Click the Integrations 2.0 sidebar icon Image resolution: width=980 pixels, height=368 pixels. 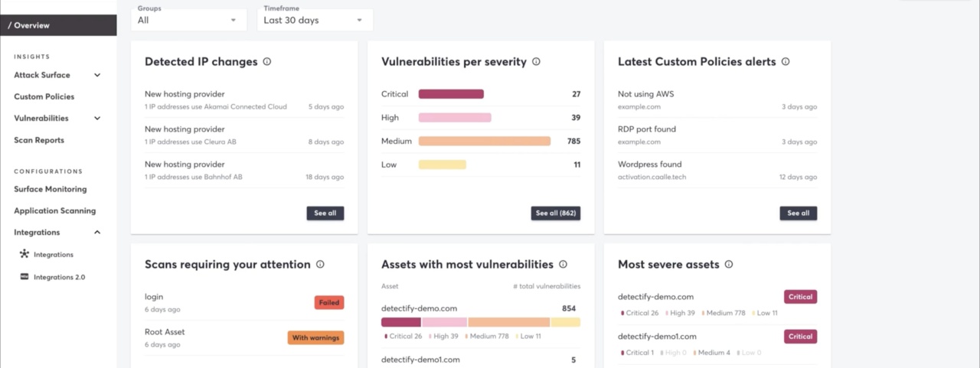pyautogui.click(x=24, y=277)
